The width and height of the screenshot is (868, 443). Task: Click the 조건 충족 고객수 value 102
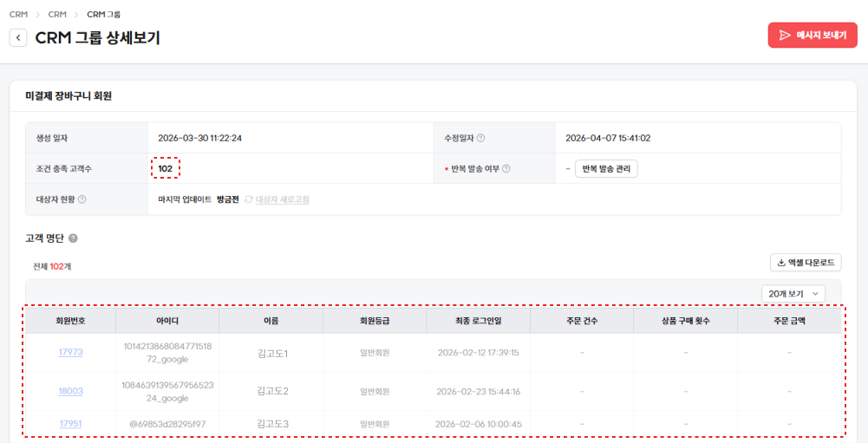pos(165,169)
